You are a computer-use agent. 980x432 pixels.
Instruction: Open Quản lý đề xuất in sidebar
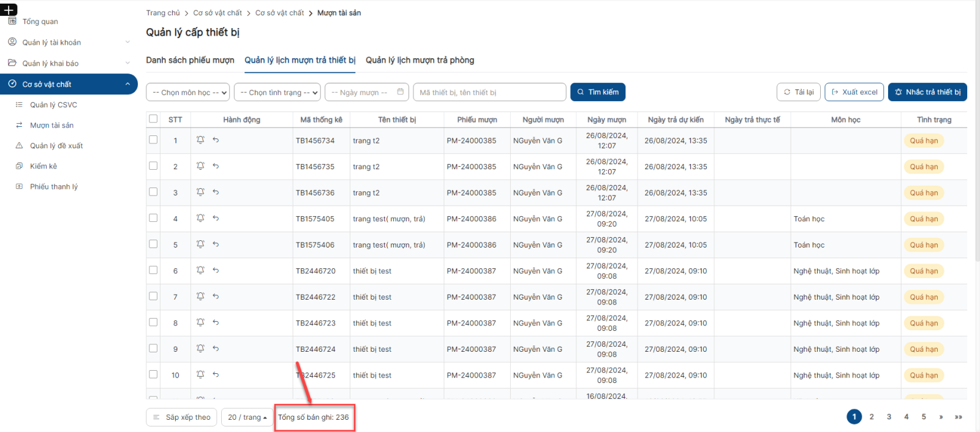(56, 146)
